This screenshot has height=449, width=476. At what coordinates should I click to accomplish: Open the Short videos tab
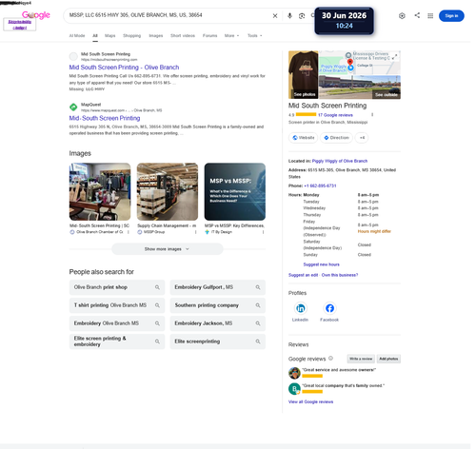pos(183,36)
